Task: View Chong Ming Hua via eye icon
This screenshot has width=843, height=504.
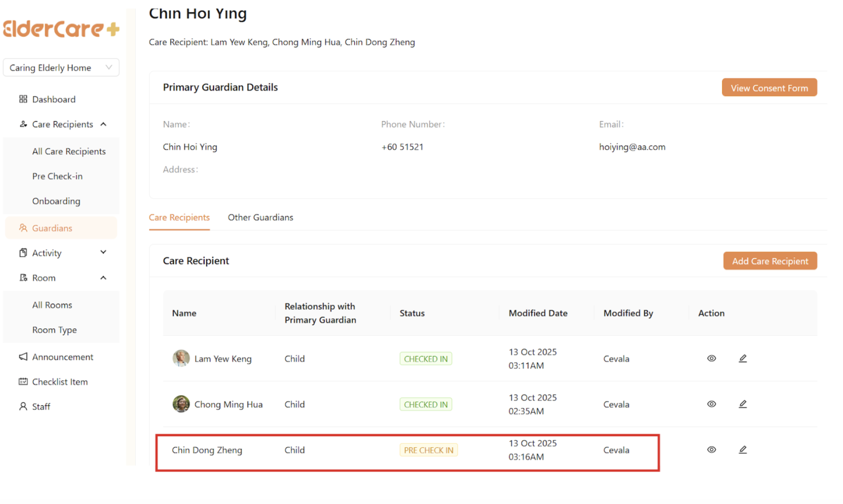Action: [711, 404]
